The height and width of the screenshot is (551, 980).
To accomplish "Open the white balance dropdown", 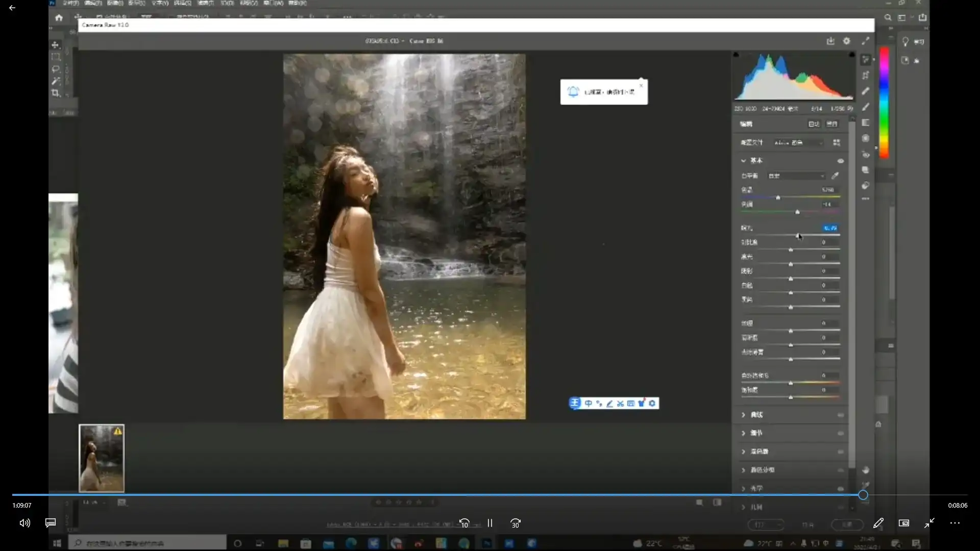I will coord(796,176).
